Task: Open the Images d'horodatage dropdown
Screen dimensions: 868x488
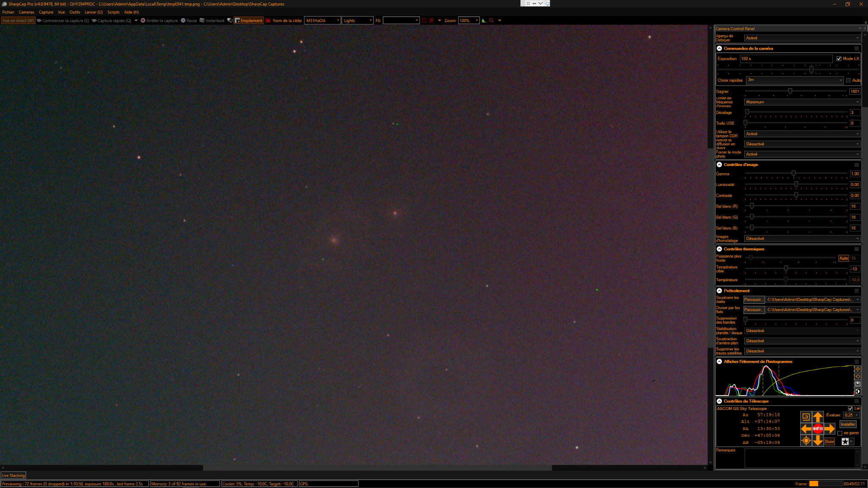Action: 802,238
